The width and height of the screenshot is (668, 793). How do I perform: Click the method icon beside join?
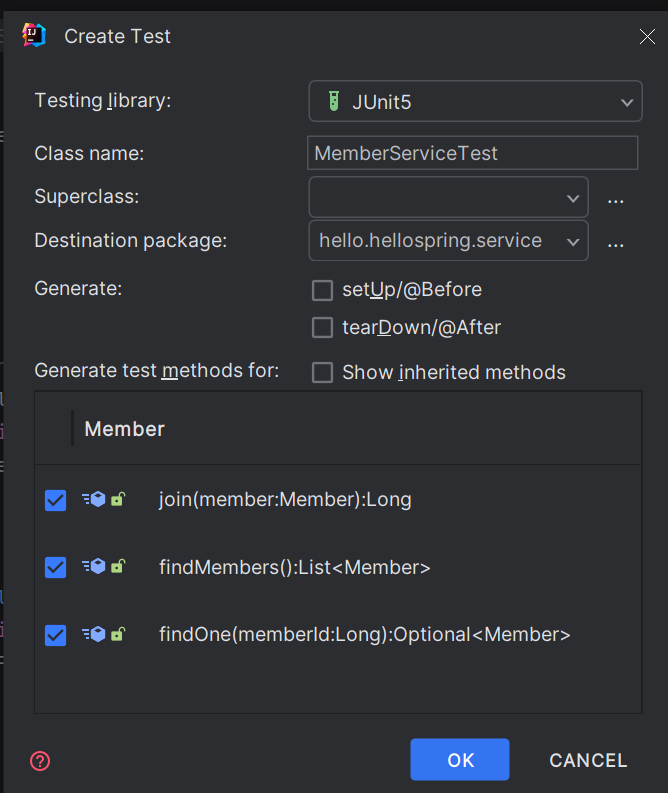[x=98, y=499]
